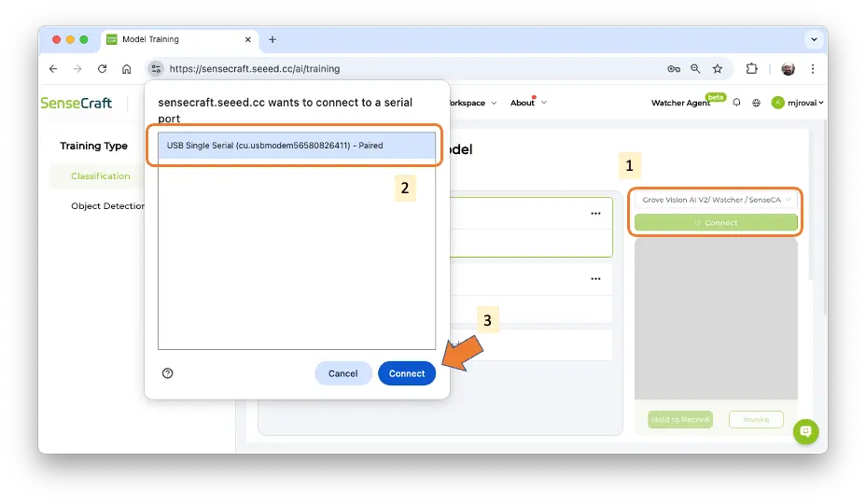Viewport: 866px width, 504px height.
Task: Click the help question-mark icon in dialog
Action: (168, 373)
